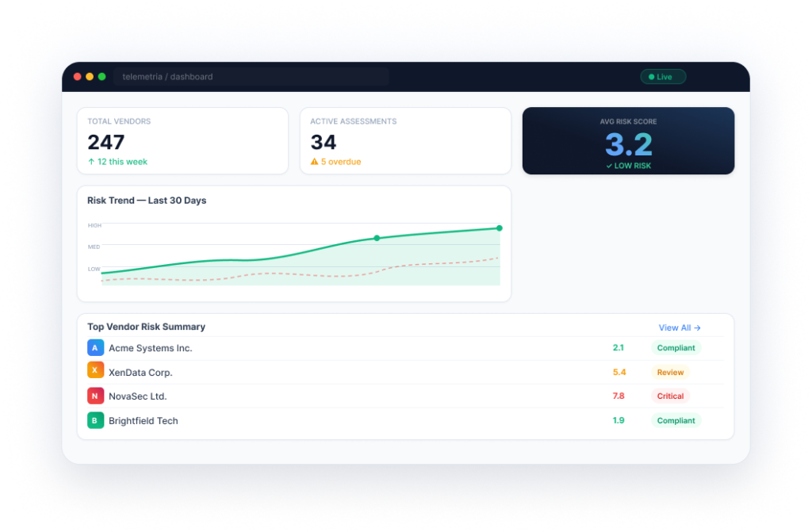Click the green up arrow under Total Vendors
The image size is (812, 532).
[x=91, y=162]
